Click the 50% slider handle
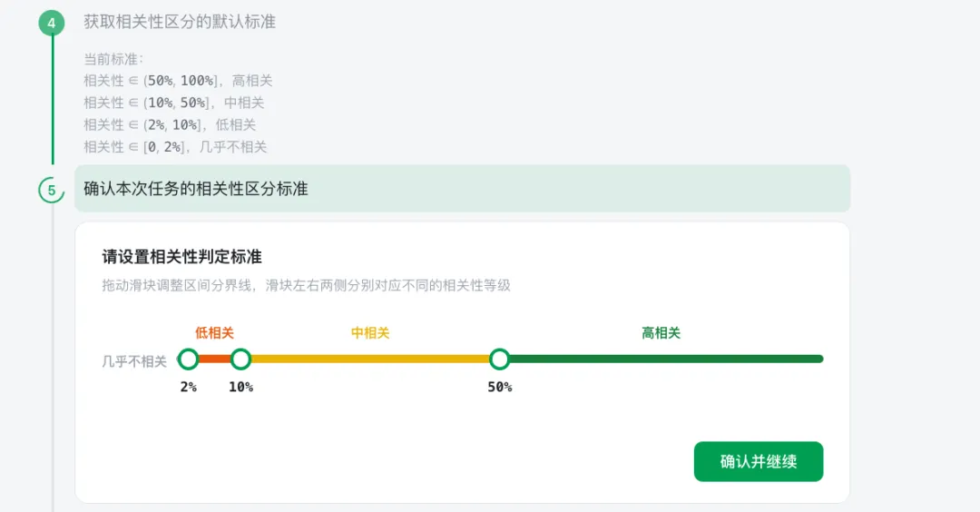Image resolution: width=980 pixels, height=512 pixels. coord(499,359)
